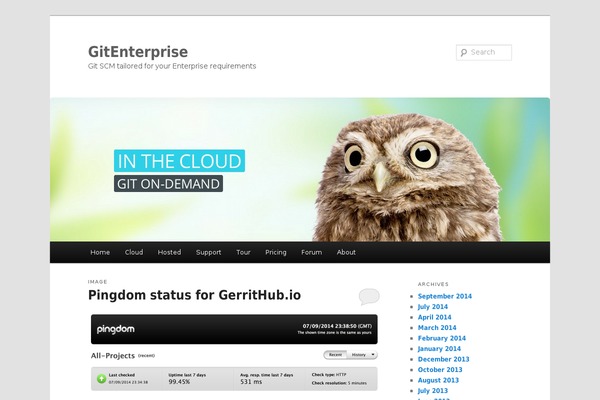Open the Home menu item
The width and height of the screenshot is (600, 400).
(100, 252)
